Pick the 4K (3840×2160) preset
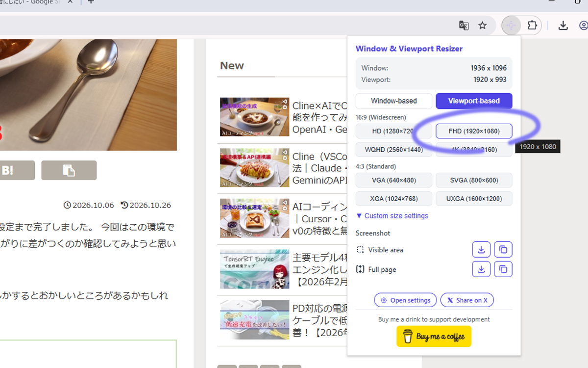588x368 pixels. tap(474, 150)
